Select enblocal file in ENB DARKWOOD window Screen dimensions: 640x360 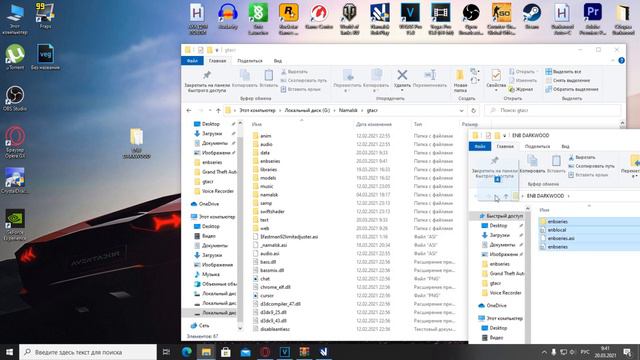[x=557, y=230]
